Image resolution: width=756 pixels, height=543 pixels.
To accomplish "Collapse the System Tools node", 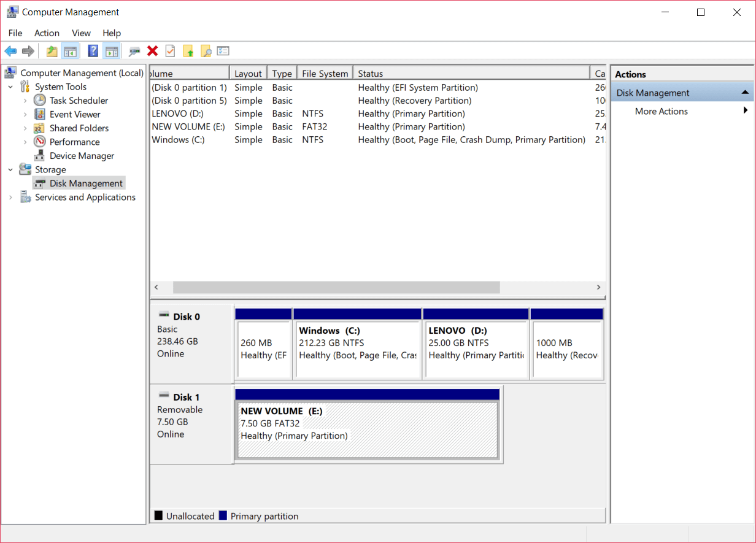I will 10,87.
